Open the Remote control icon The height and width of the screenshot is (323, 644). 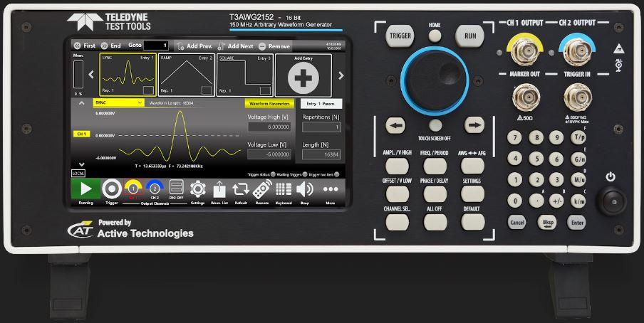[262, 189]
